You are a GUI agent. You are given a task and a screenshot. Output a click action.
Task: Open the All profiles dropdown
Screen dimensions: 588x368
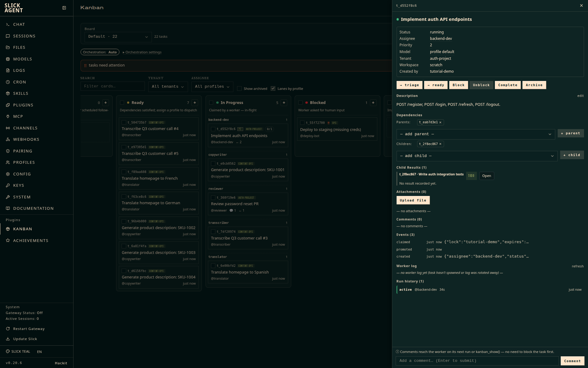212,87
